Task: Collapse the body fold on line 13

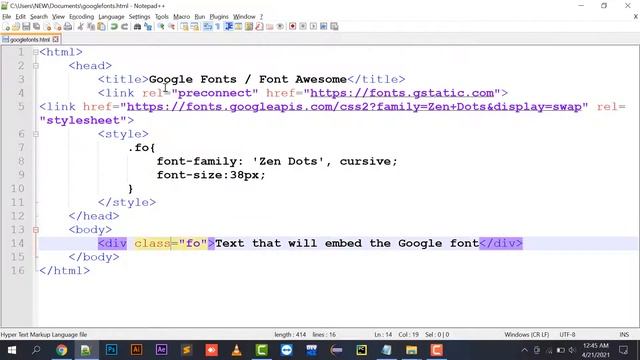Action: [36, 230]
